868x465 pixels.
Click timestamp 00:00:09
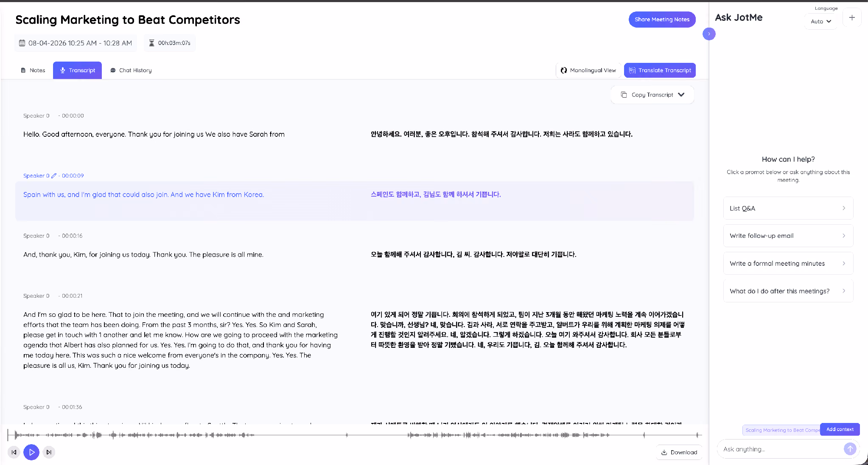73,176
